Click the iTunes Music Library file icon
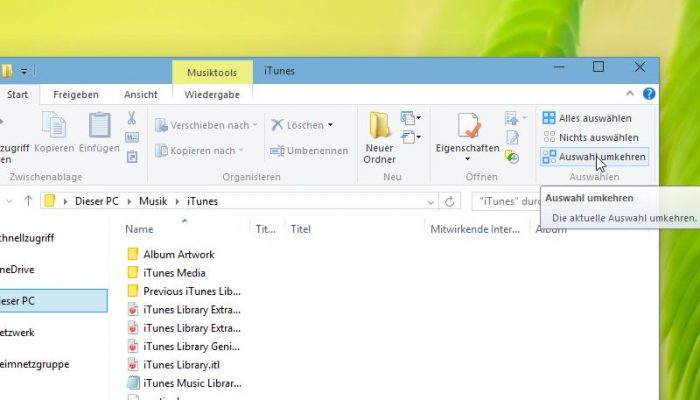The height and width of the screenshot is (400, 700). (133, 383)
